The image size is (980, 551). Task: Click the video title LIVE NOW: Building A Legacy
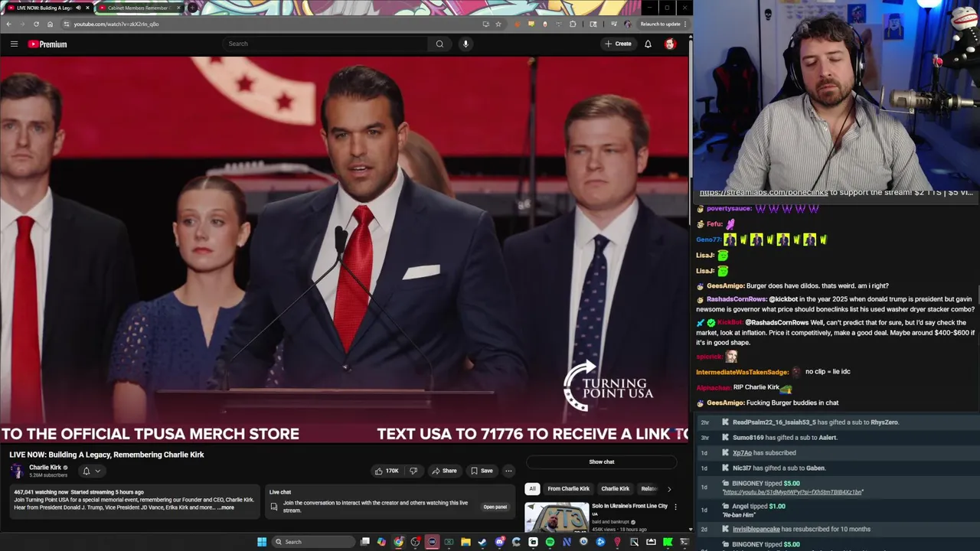click(106, 455)
